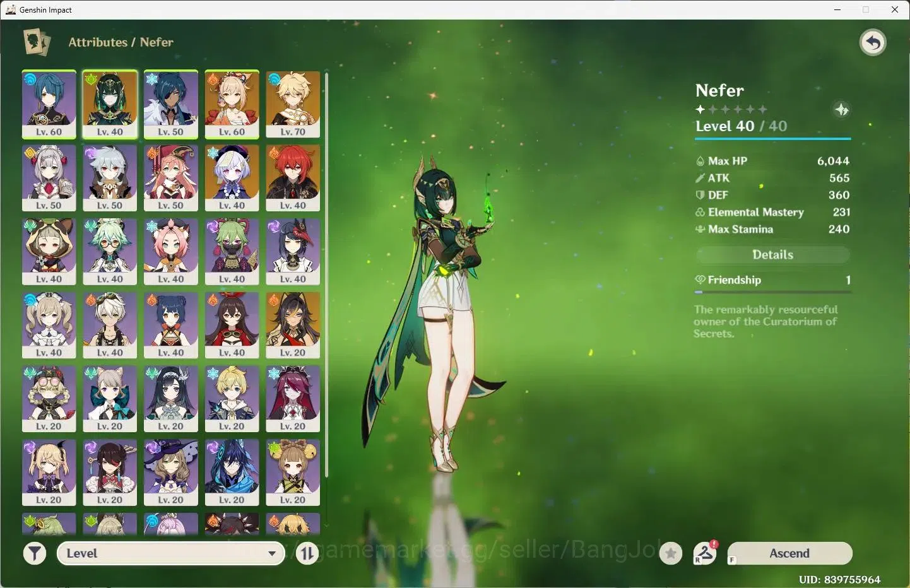Click Nefer's star rarity row
The width and height of the screenshot is (910, 588).
731,109
